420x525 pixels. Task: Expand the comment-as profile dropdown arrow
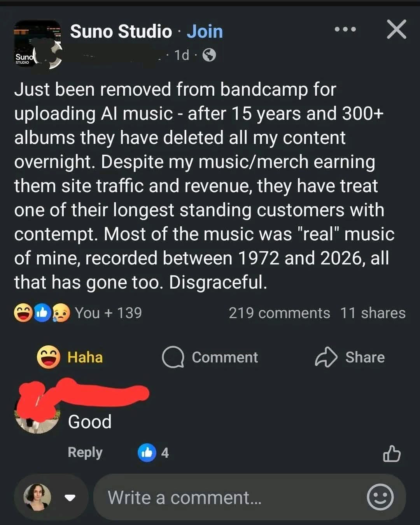tap(70, 497)
